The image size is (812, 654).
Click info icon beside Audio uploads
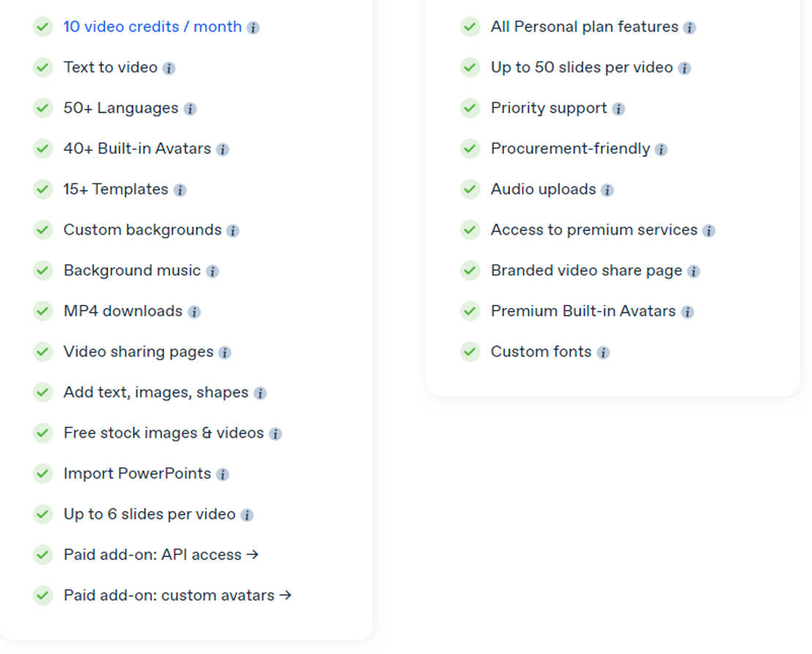coord(608,191)
